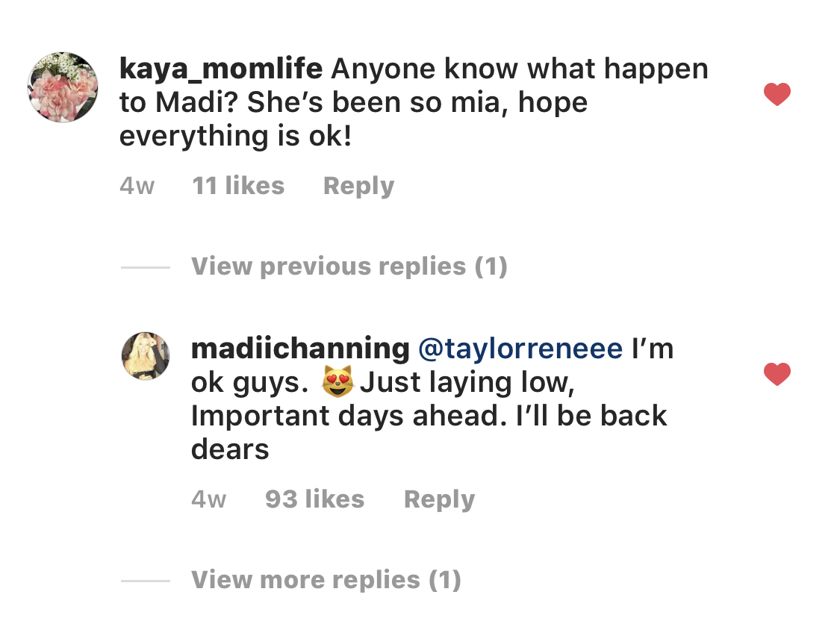Select the text "Important days ahead"

coord(348,416)
